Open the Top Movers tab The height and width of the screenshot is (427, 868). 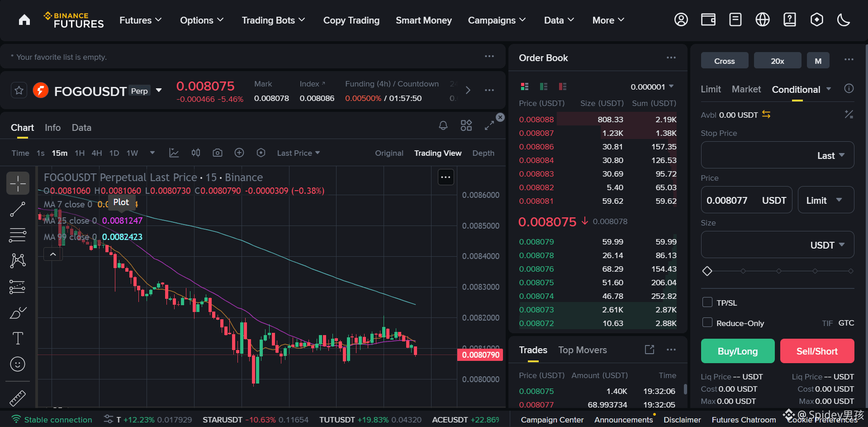coord(583,350)
